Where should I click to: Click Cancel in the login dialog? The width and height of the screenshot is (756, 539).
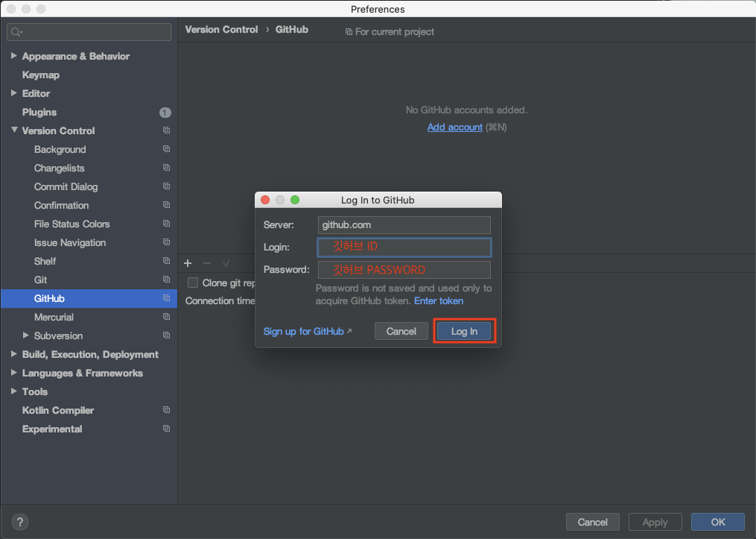pos(401,331)
